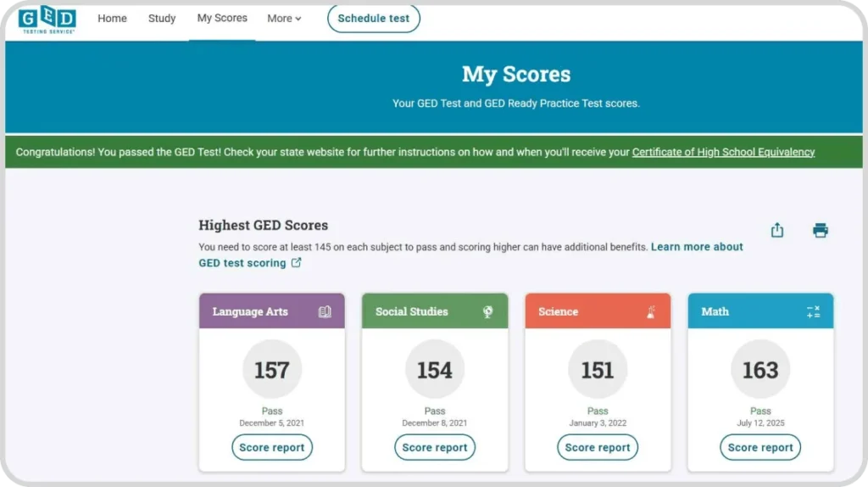
Task: Click Pass status under Math score
Action: pos(760,411)
